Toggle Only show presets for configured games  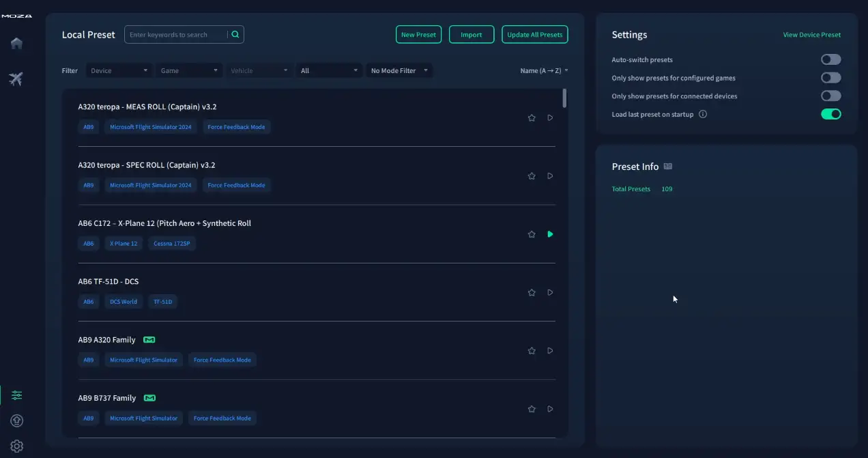coord(830,78)
